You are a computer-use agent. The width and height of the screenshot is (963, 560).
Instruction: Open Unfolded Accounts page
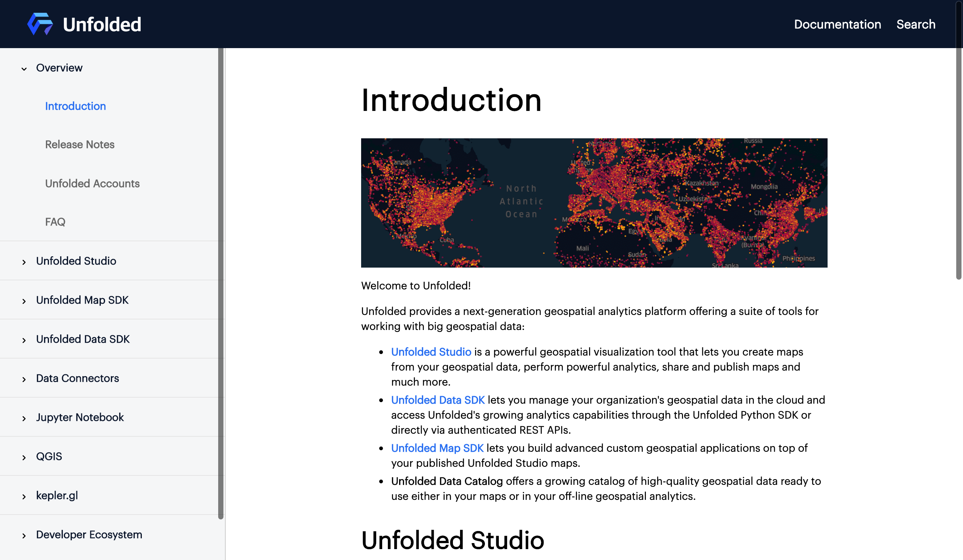click(92, 184)
